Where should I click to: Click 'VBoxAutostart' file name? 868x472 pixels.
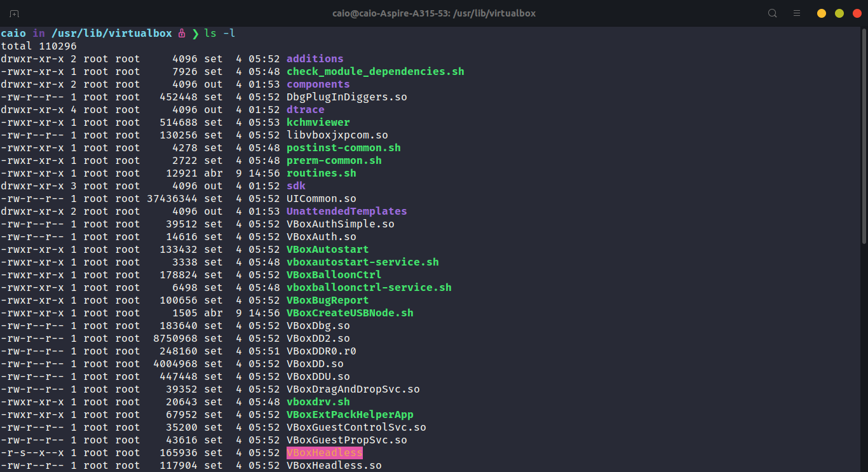328,249
